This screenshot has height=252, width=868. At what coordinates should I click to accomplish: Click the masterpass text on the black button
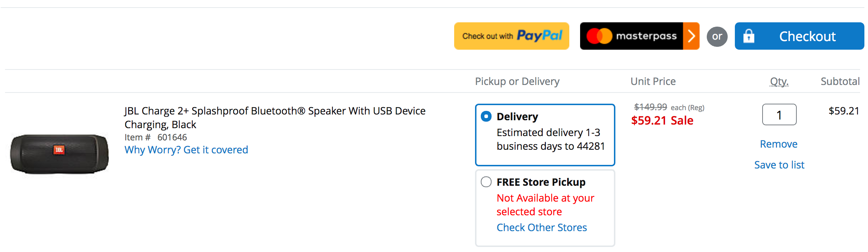(646, 36)
